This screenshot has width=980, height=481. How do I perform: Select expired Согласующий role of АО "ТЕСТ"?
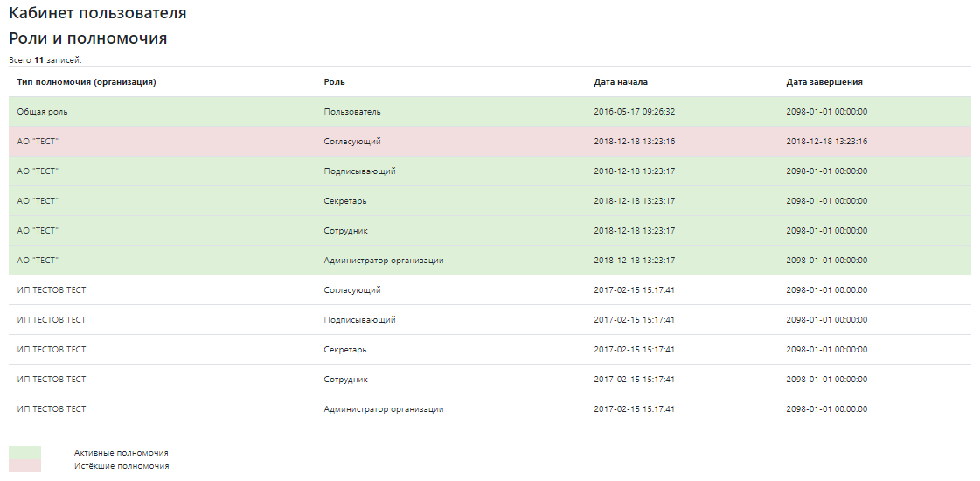351,142
